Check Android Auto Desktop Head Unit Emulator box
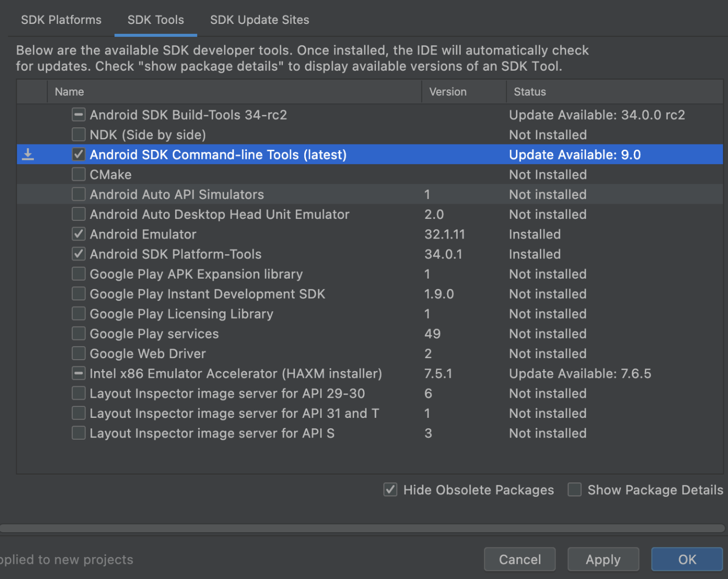The width and height of the screenshot is (728, 579). click(x=79, y=214)
